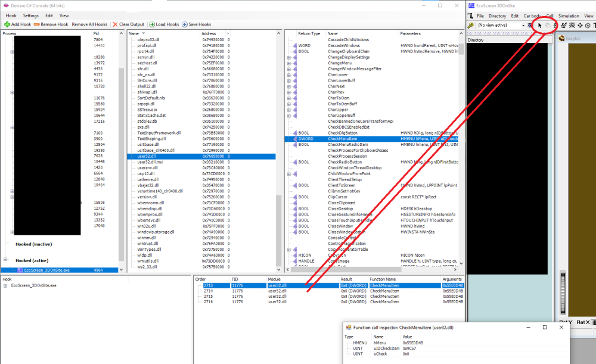Click the Hooked (inactive) group label
This screenshot has width=596, height=364.
tap(34, 244)
